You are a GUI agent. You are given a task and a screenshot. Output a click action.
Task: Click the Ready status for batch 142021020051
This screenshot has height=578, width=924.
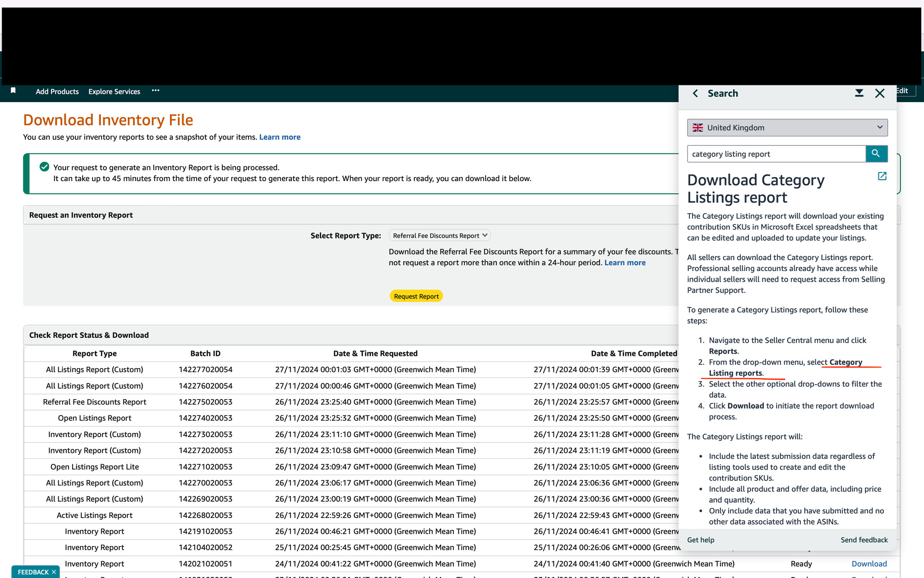(801, 564)
